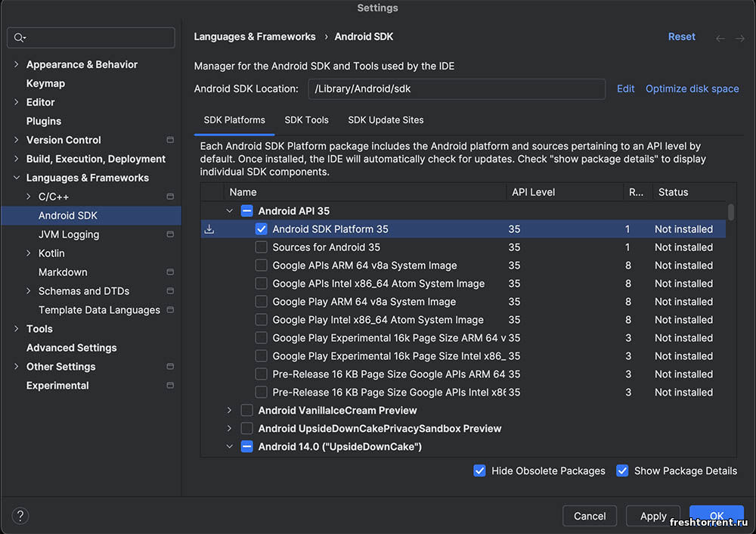Switch to SDK Platforms tab

(x=234, y=120)
